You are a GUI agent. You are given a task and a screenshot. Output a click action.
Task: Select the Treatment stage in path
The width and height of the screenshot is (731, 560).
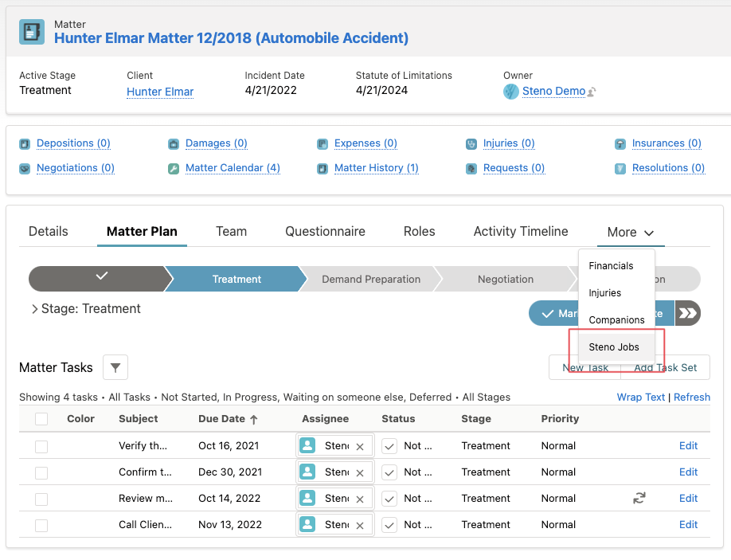(236, 279)
